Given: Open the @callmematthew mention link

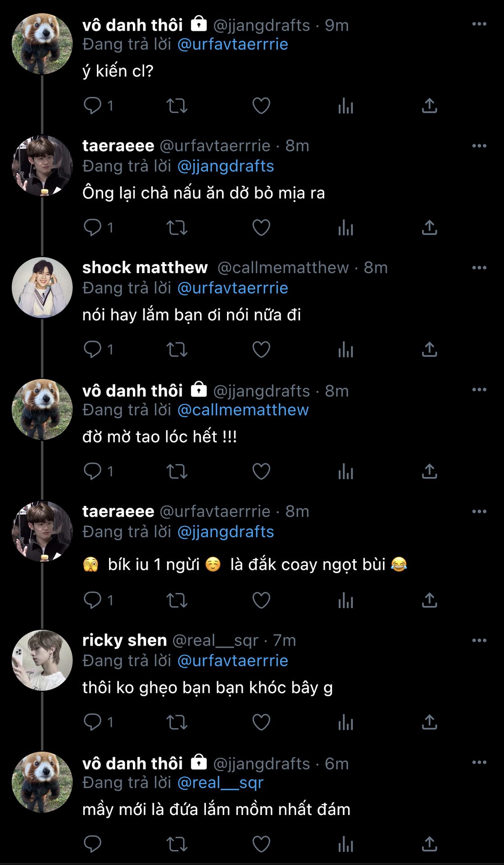Looking at the screenshot, I should pos(243,410).
